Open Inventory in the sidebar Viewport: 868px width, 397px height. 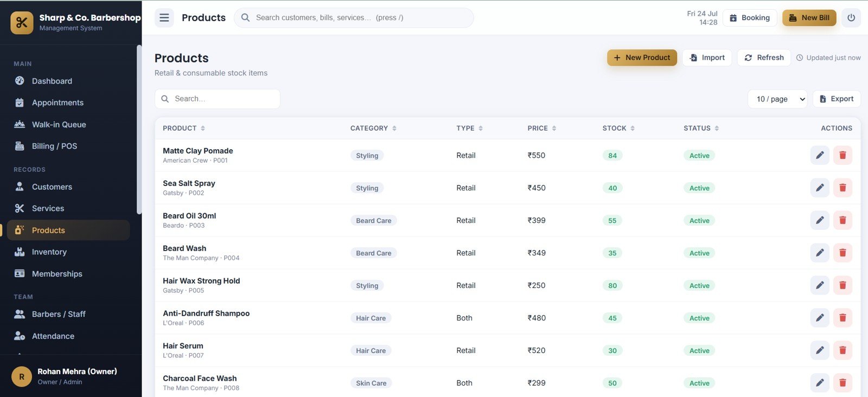(68, 252)
